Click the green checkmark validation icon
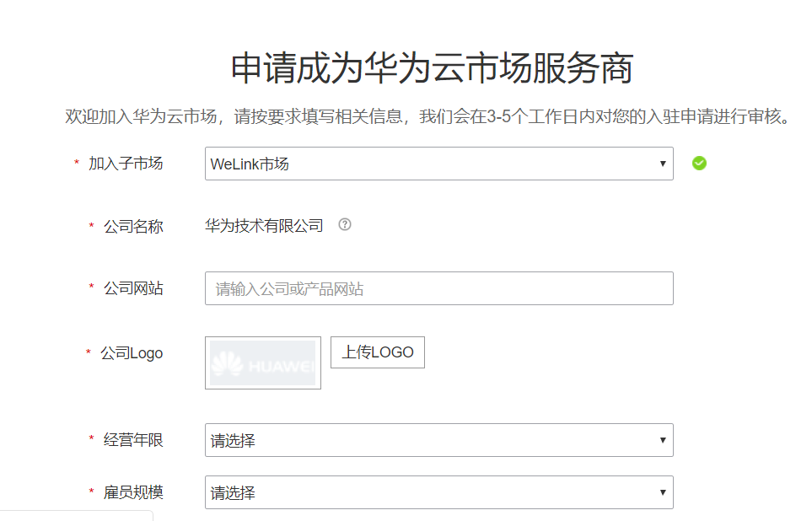The image size is (812, 521). [699, 164]
